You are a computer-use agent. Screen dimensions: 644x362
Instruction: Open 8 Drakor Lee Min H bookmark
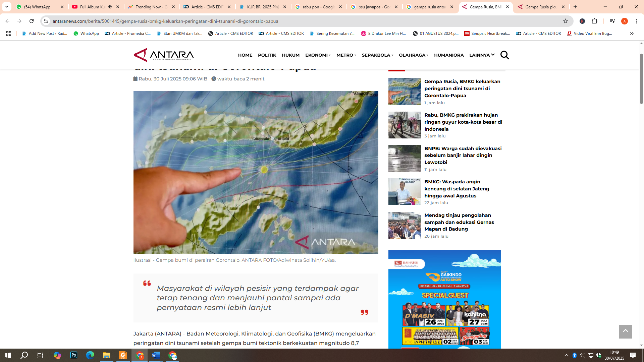click(x=383, y=34)
